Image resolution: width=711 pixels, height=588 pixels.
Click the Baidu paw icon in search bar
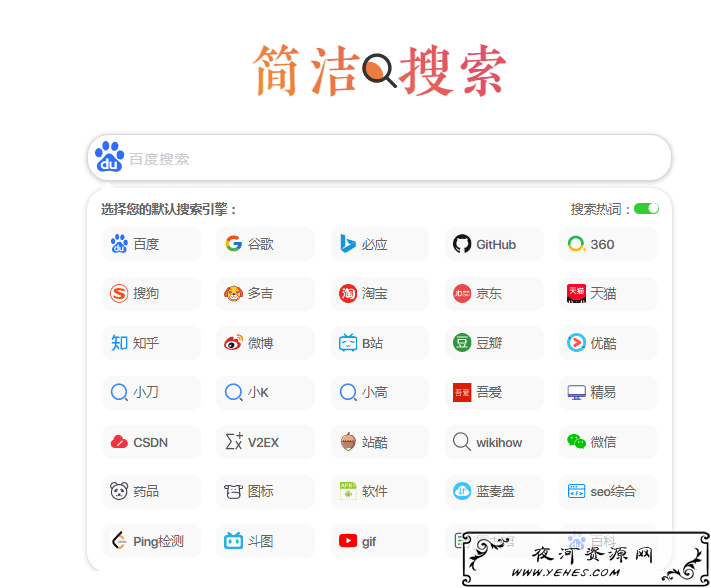point(109,157)
